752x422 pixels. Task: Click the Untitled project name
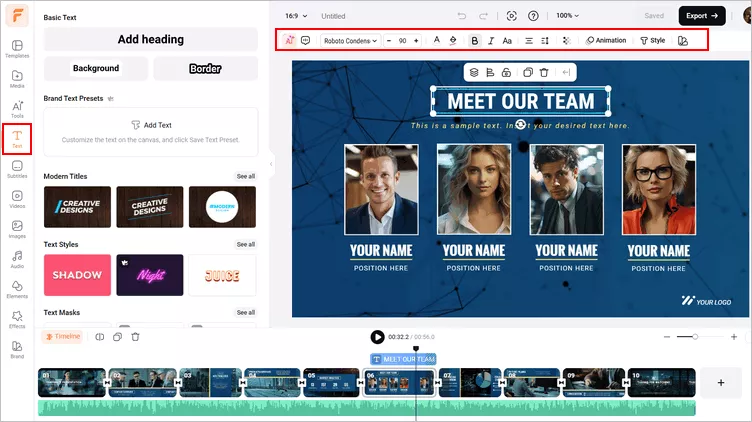click(333, 16)
